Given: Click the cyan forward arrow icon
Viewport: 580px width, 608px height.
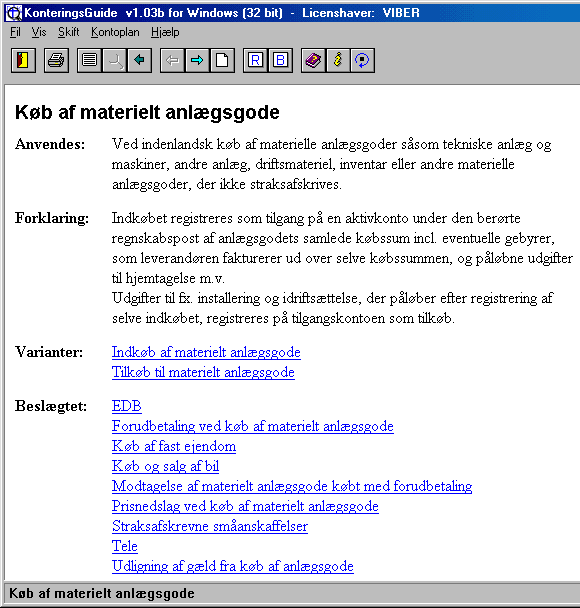Looking at the screenshot, I should click(x=197, y=60).
